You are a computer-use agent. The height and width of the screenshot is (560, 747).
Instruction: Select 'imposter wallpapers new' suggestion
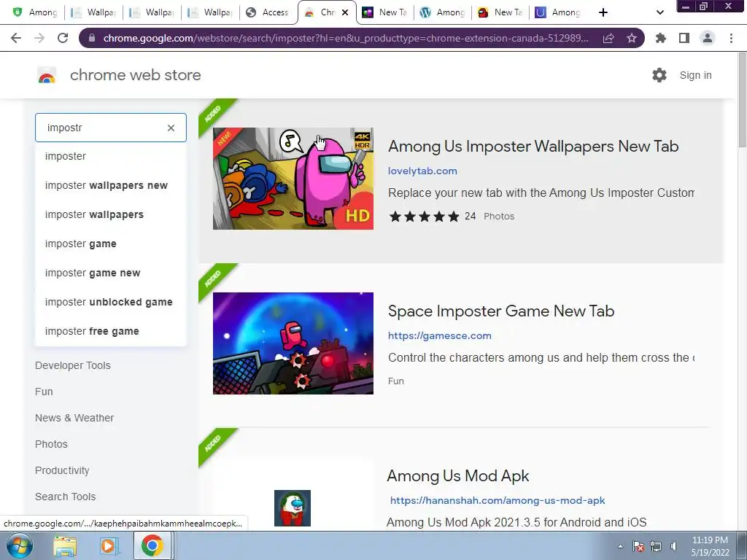(x=111, y=185)
